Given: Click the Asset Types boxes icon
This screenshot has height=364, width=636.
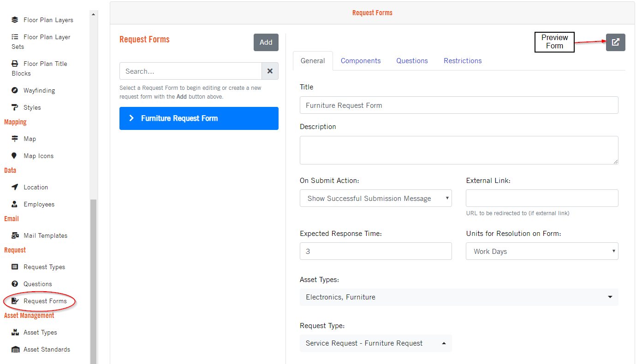Looking at the screenshot, I should click(x=15, y=332).
